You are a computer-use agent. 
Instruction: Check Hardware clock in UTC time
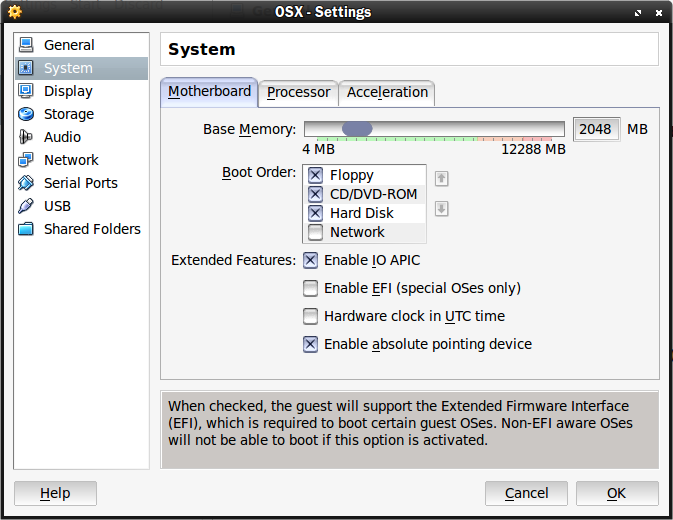310,316
